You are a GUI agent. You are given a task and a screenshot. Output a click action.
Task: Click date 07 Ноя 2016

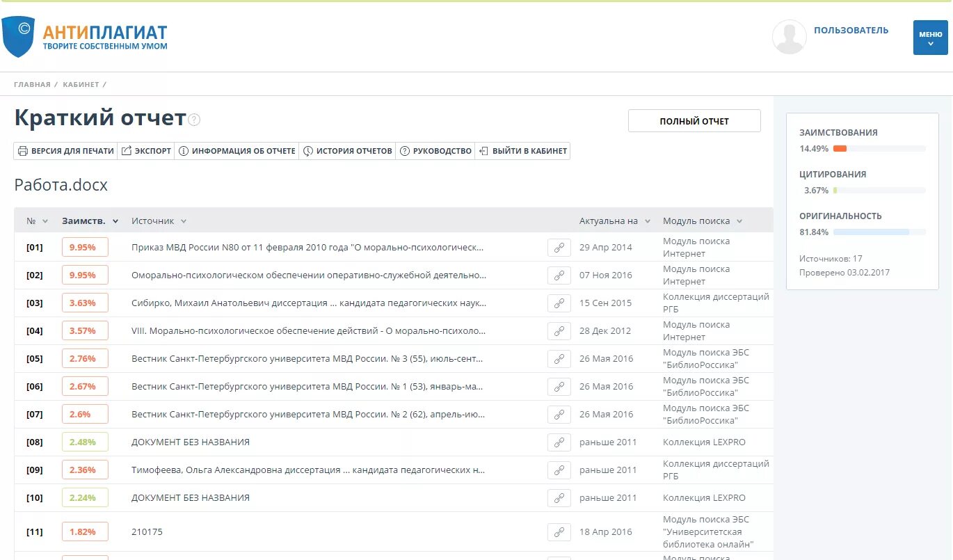pos(606,275)
